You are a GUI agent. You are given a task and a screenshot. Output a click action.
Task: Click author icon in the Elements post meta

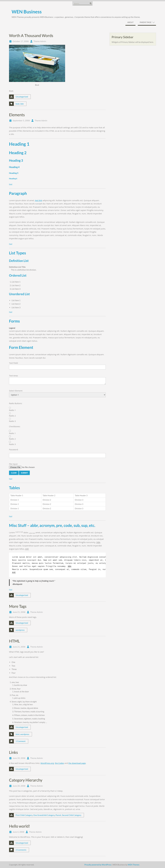pos(32,121)
